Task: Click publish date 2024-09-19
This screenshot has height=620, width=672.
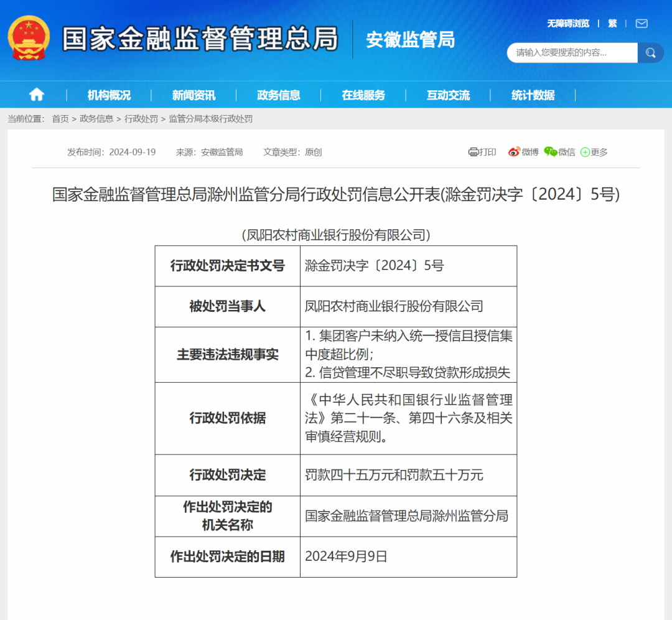Action: [x=133, y=153]
